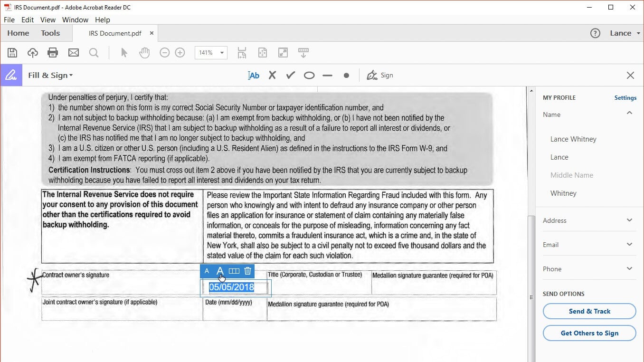Close the IRS Document.pdf tab

tap(152, 33)
